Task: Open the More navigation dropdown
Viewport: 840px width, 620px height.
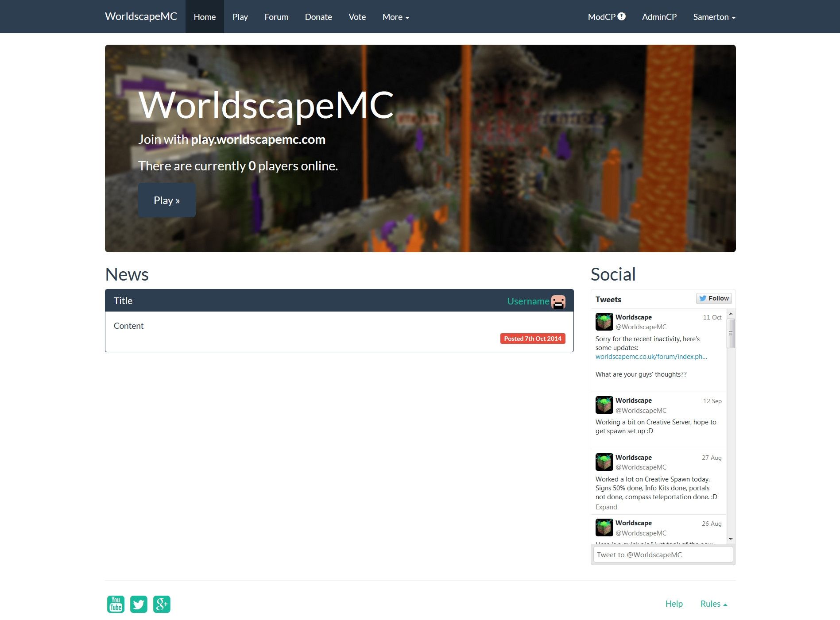Action: (x=395, y=17)
